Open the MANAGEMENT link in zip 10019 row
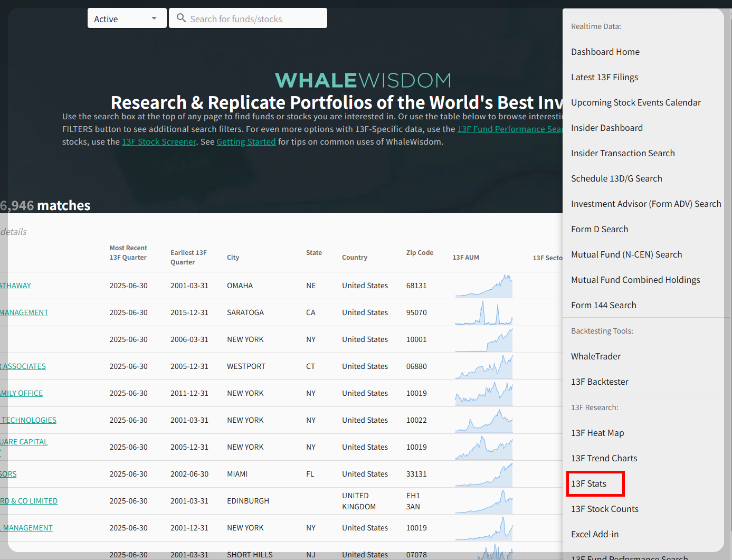The width and height of the screenshot is (732, 560). [26, 528]
